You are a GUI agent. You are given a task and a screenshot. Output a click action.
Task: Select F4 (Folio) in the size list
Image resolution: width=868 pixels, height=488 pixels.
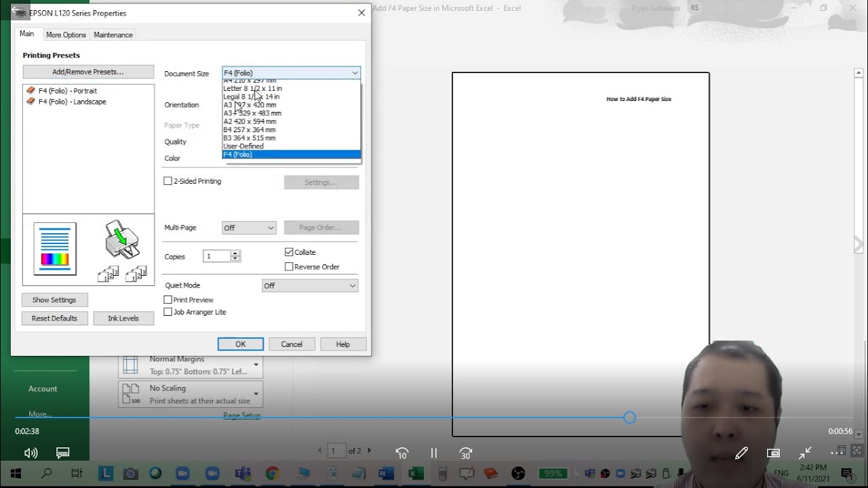tap(292, 155)
